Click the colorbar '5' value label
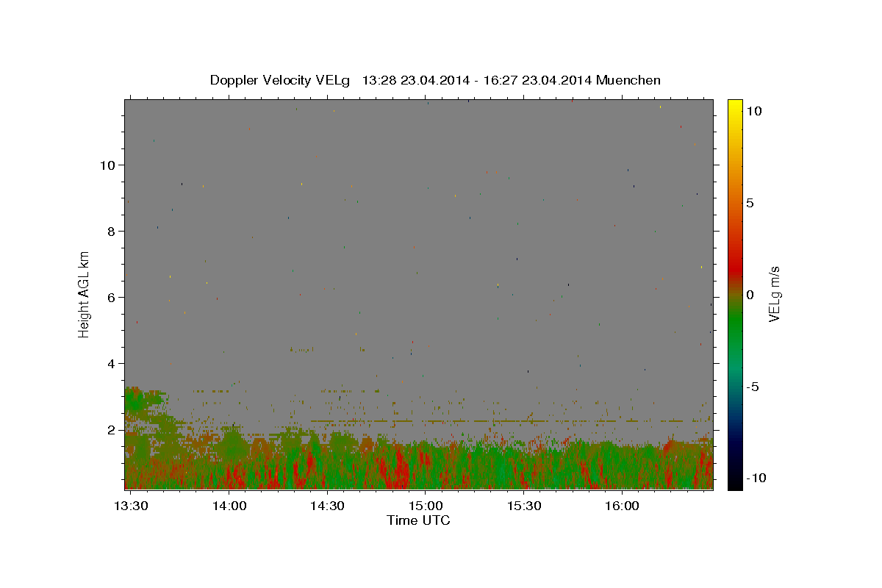882x588 pixels. point(750,203)
